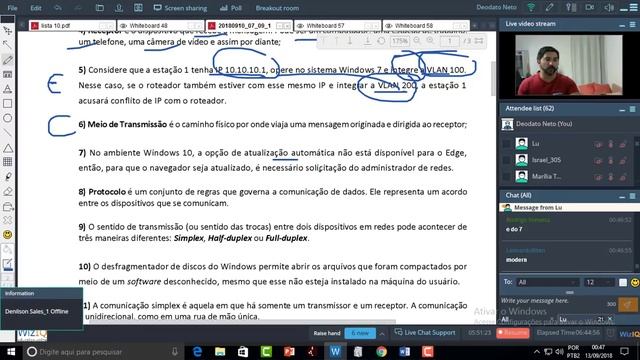Viewport: 640px width, 360px height.
Task: Open Google Chrome from the taskbar
Action: click(x=381, y=351)
